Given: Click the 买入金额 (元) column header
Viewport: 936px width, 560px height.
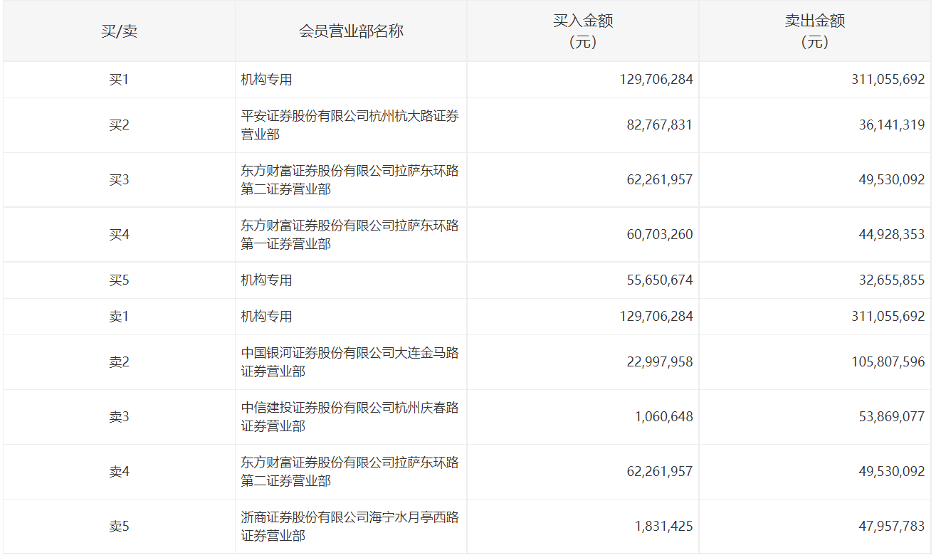Looking at the screenshot, I should pos(582,31).
